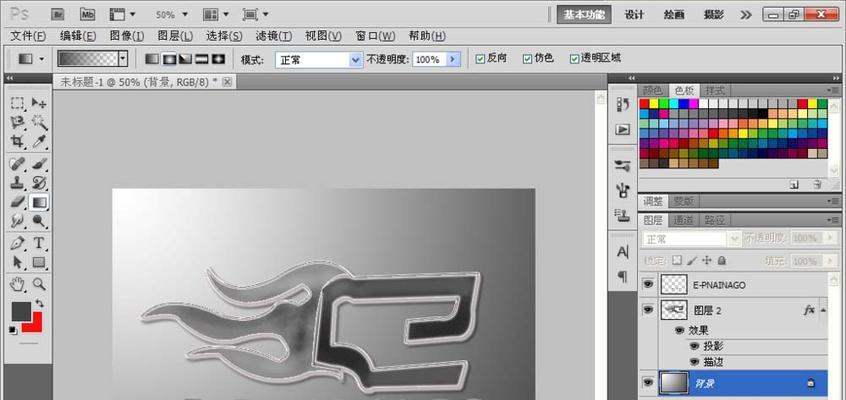The image size is (846, 400).
Task: Expand more workspaces chevron
Action: coord(746,15)
